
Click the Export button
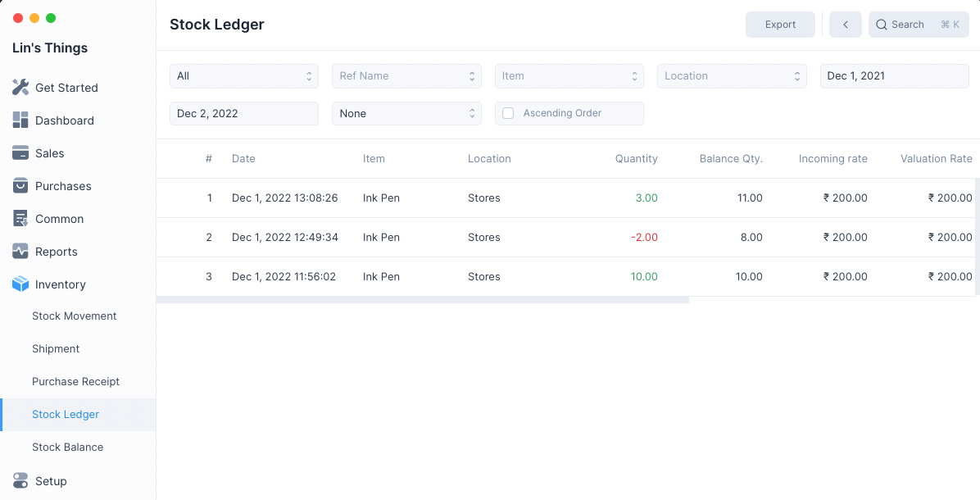pyautogui.click(x=780, y=25)
